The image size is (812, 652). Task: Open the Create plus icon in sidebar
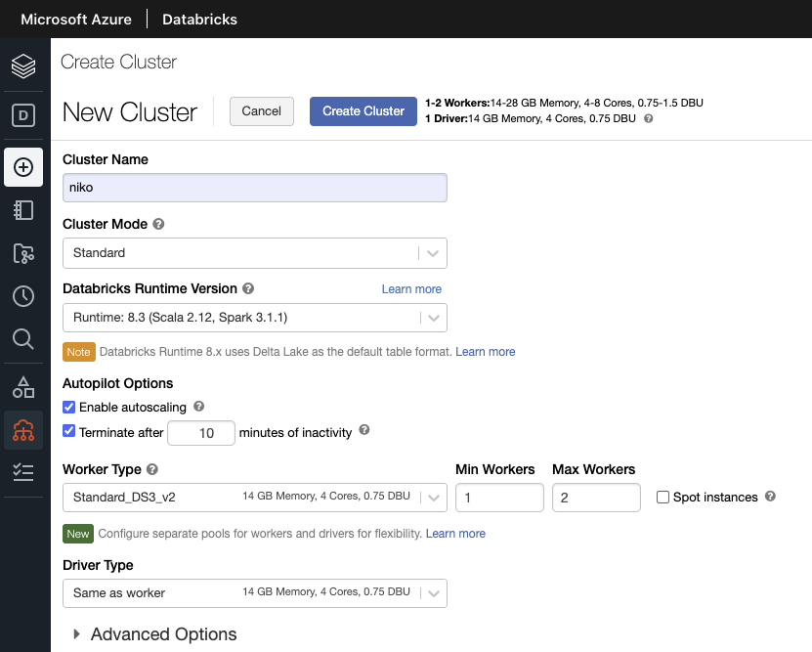coord(23,167)
